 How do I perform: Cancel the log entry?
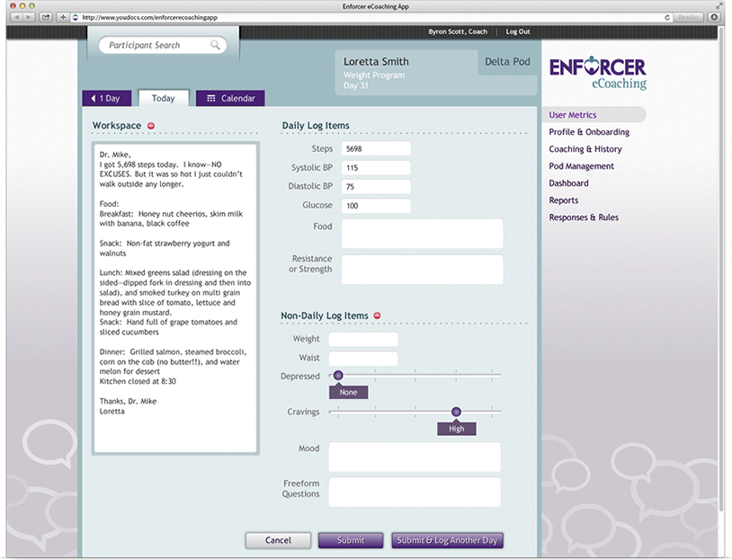[x=278, y=540]
